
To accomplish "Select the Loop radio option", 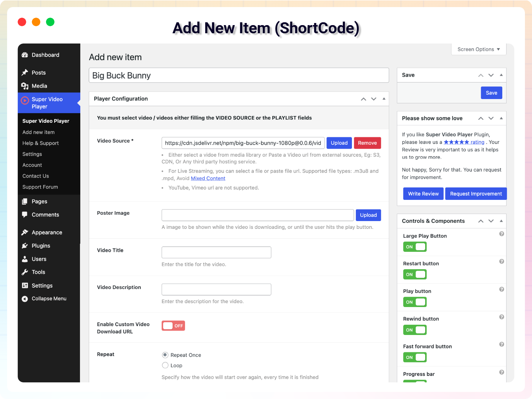I will pyautogui.click(x=165, y=365).
